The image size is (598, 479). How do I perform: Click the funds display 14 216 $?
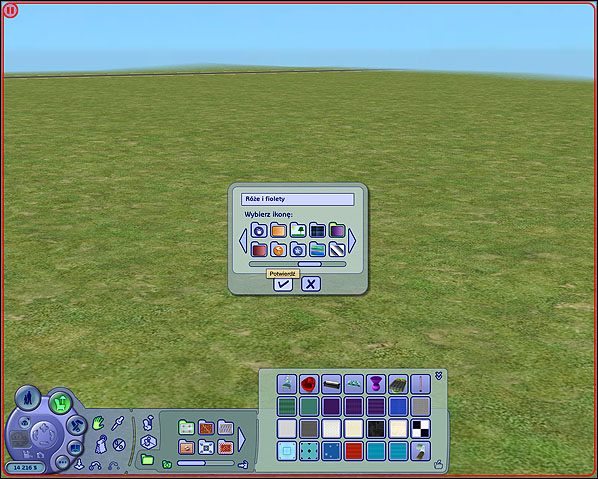coord(26,468)
